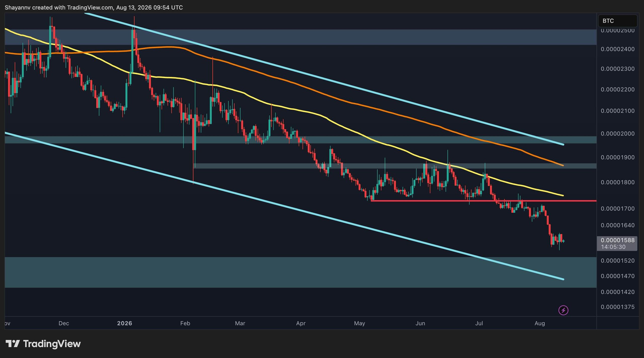The height and width of the screenshot is (358, 644).
Task: Click the 0.00002400 price axis label
Action: 618,49
